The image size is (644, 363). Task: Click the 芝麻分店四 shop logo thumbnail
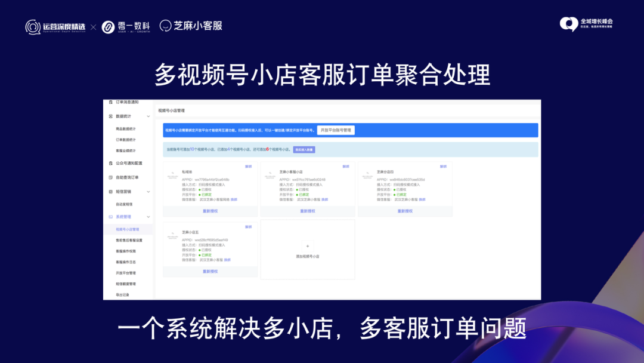click(367, 176)
